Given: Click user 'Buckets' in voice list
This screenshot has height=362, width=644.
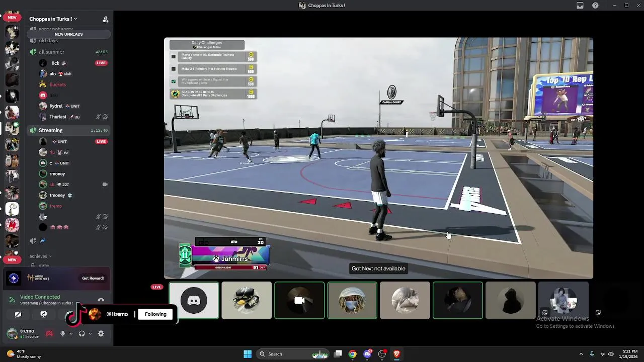Looking at the screenshot, I should (x=57, y=84).
